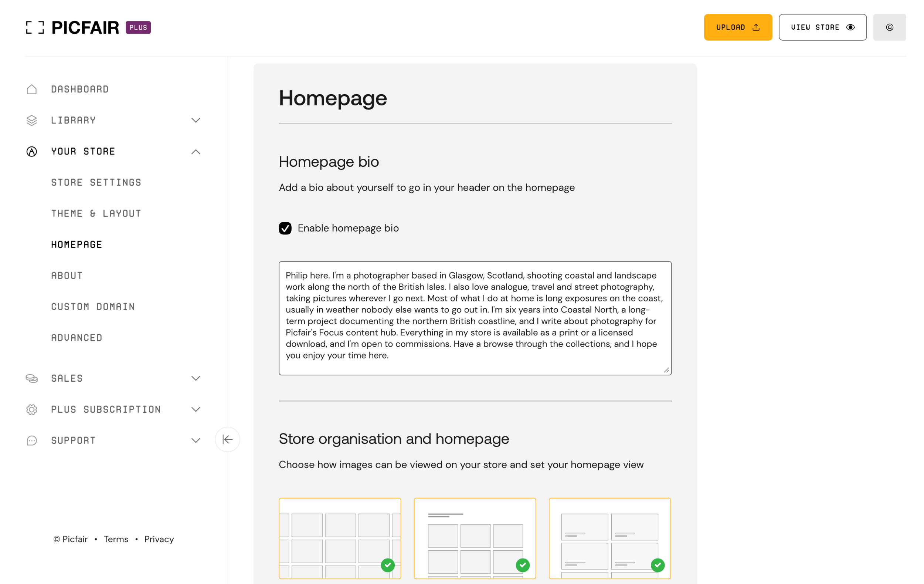Open Dashboard in sidebar
This screenshot has width=924, height=584.
pyautogui.click(x=80, y=89)
